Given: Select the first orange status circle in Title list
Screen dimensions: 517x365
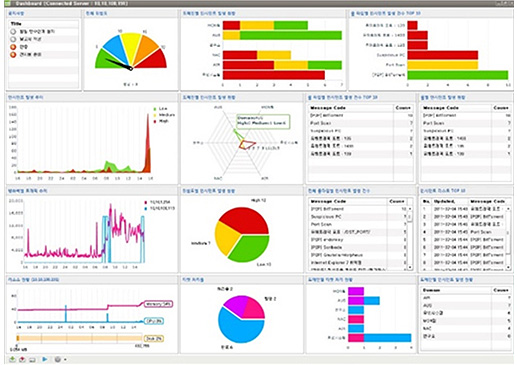Looking at the screenshot, I should (13, 47).
